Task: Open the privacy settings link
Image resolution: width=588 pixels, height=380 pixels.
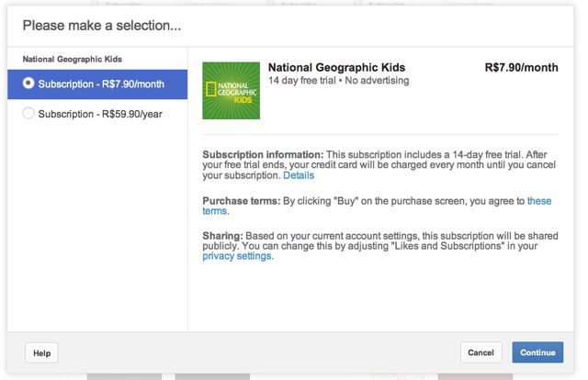Action: [238, 256]
